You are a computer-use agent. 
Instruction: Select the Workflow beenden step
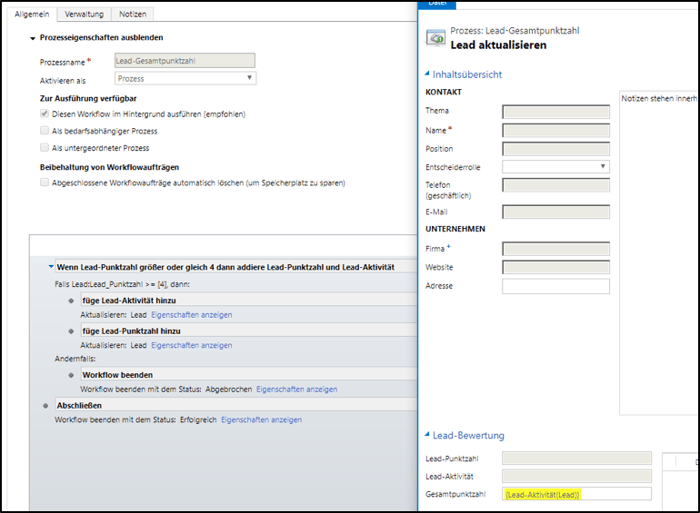[x=249, y=375]
